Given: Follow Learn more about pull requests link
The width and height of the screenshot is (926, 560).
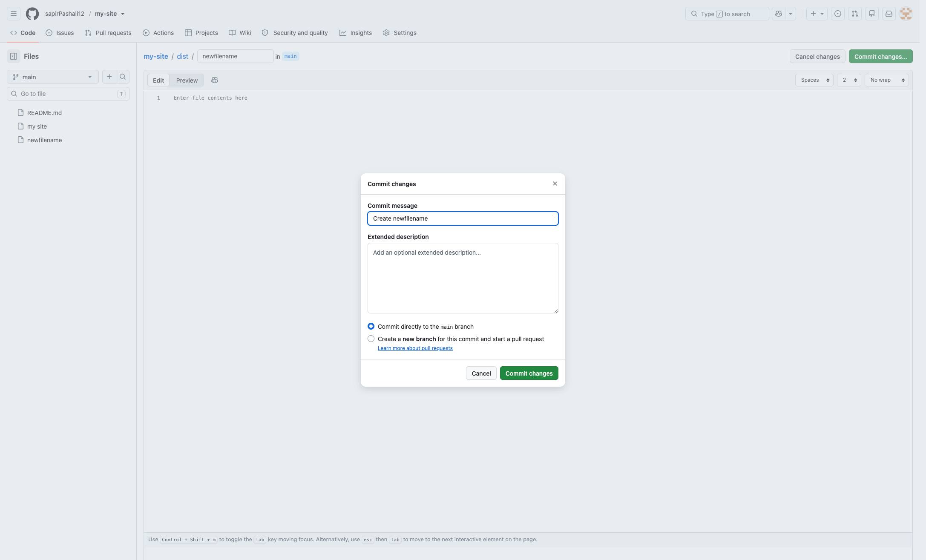Looking at the screenshot, I should pos(415,348).
